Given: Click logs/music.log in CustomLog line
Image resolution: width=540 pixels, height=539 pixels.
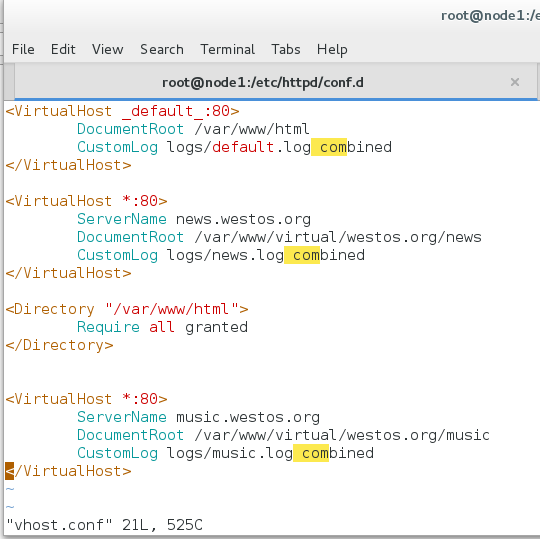Looking at the screenshot, I should coord(230,453).
